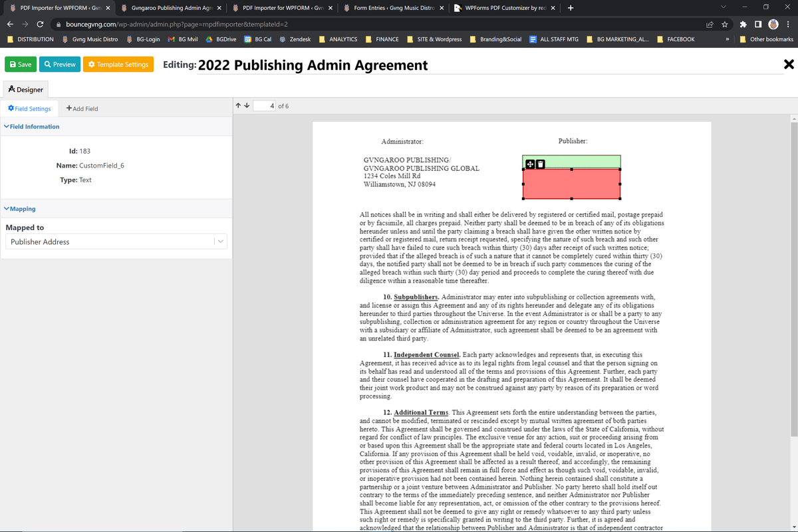Image resolution: width=798 pixels, height=532 pixels.
Task: Reload the page
Action: coord(41,25)
